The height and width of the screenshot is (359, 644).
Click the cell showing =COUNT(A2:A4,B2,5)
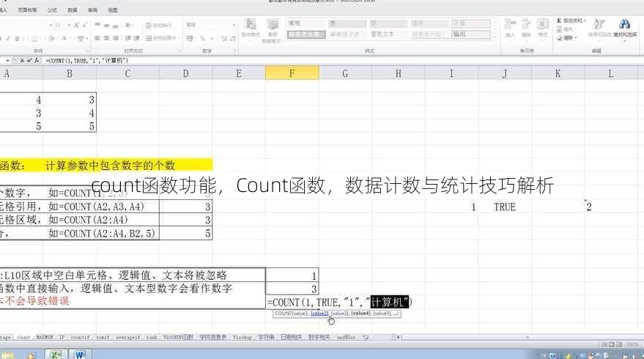[x=101, y=233]
